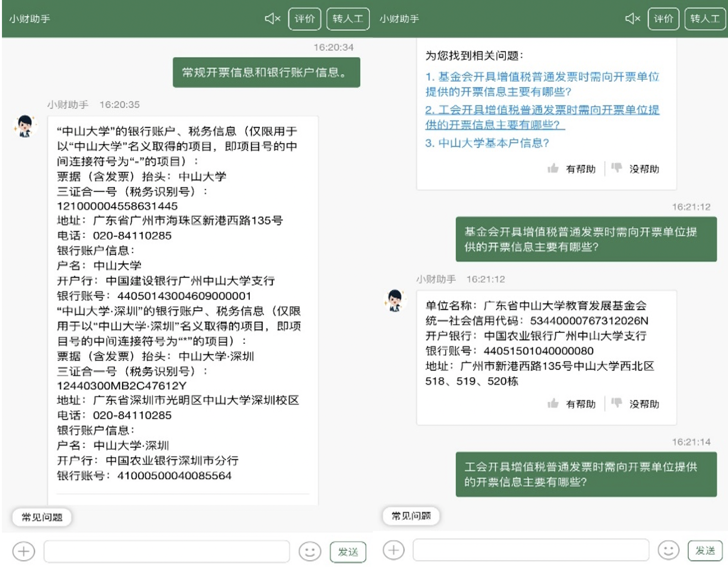Click the left chat message input field
The height and width of the screenshot is (567, 728).
coord(166,551)
